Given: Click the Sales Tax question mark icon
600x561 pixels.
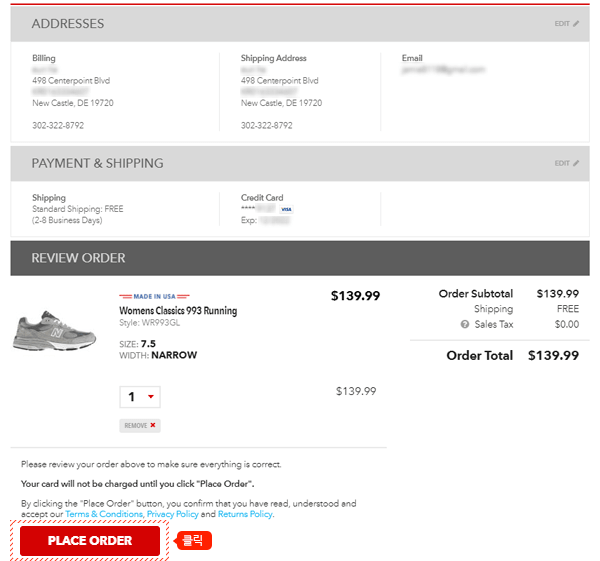Looking at the screenshot, I should (465, 324).
